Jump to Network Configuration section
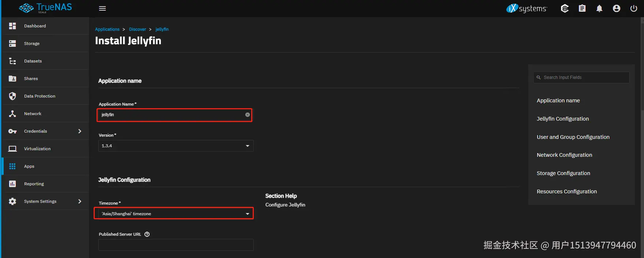This screenshot has width=644, height=258. tap(564, 155)
